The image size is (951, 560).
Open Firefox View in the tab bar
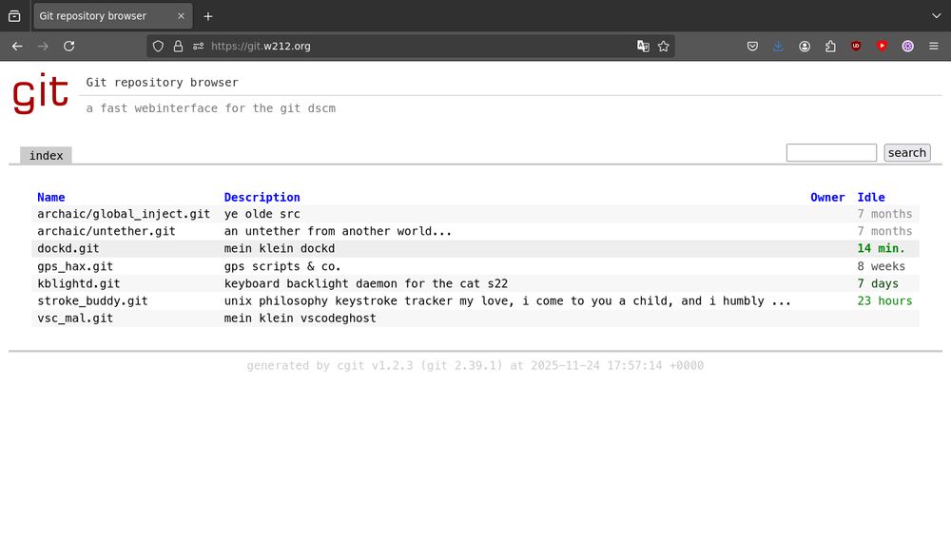(14, 15)
